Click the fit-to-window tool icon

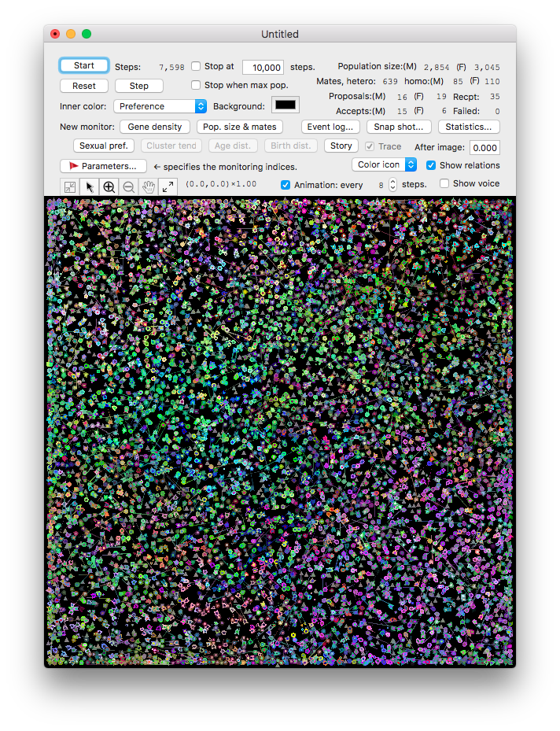pos(70,187)
